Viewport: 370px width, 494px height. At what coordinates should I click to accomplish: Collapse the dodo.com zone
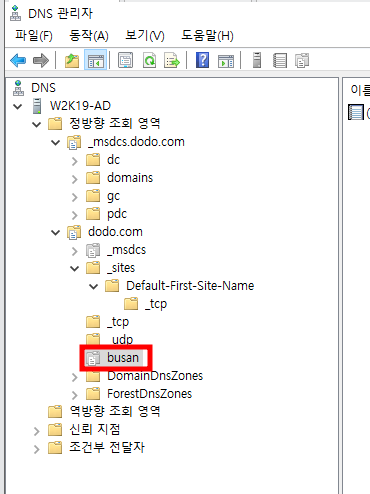point(55,232)
